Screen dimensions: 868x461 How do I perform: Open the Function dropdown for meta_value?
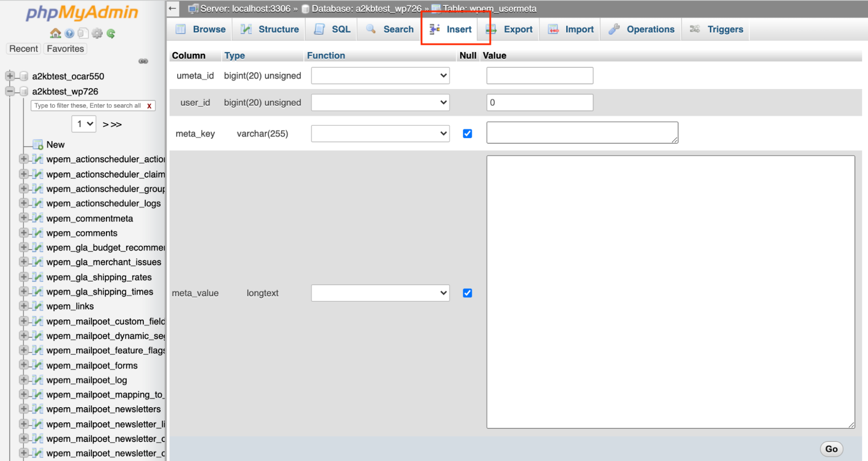click(x=380, y=293)
